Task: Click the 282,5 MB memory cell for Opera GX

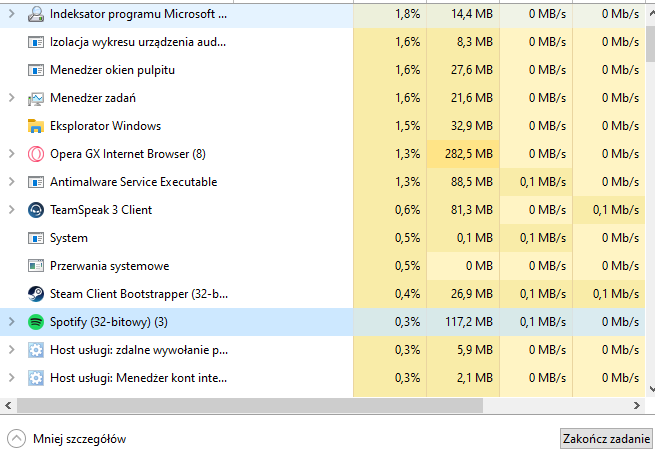Action: click(x=463, y=154)
